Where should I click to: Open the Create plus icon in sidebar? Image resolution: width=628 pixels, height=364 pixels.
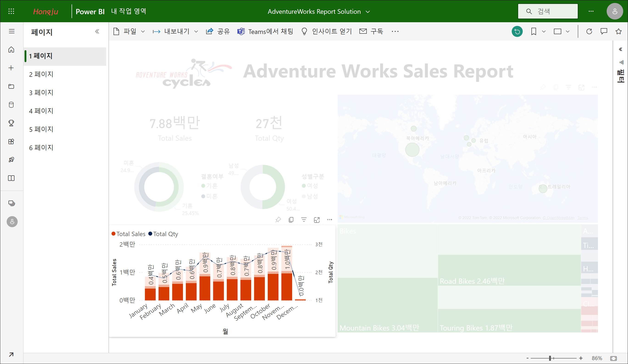point(11,68)
